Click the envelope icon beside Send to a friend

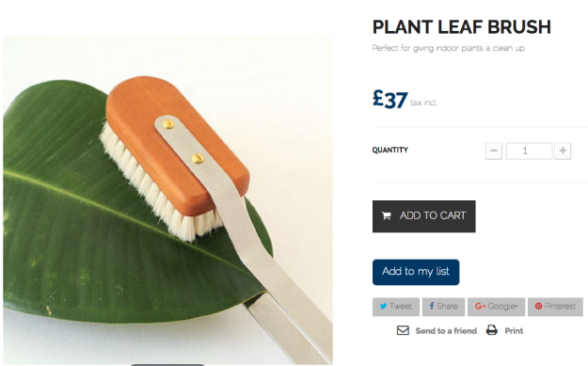(403, 330)
